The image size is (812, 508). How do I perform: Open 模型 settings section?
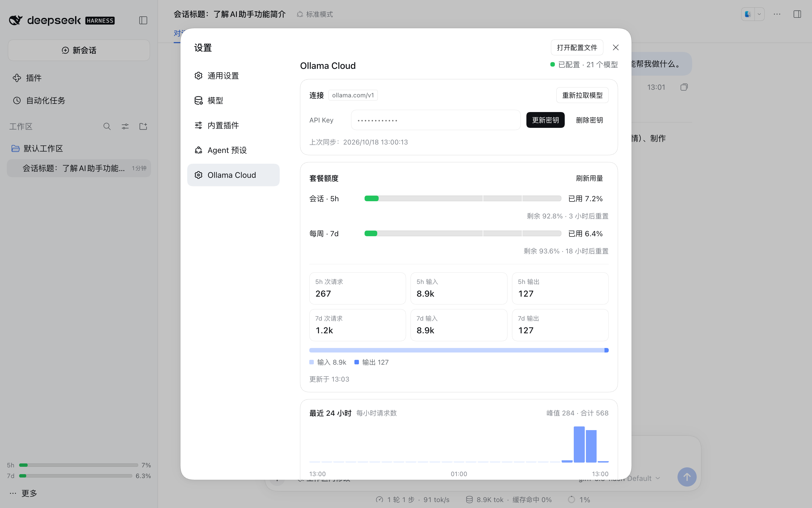point(233,100)
